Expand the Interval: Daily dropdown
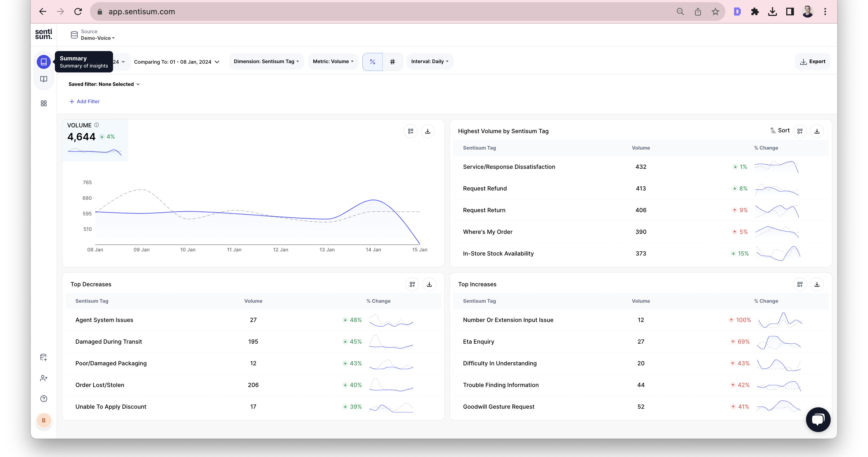The height and width of the screenshot is (457, 868). 430,61
